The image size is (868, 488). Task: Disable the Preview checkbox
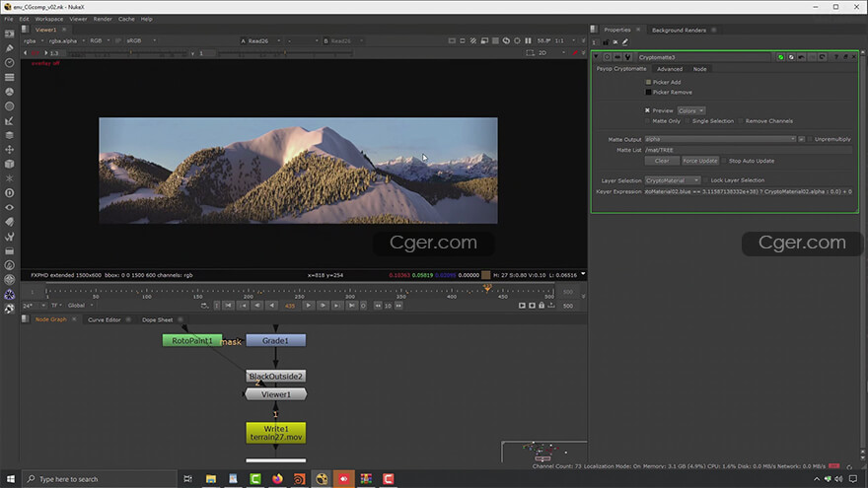tap(648, 110)
